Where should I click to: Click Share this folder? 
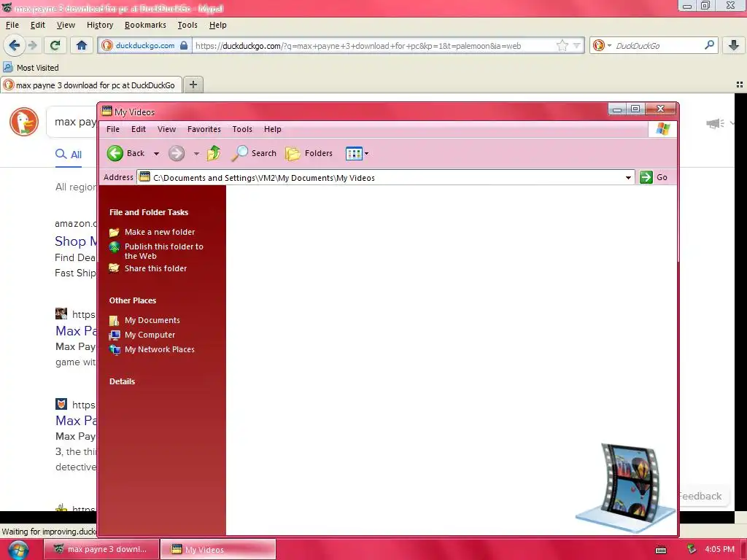155,268
